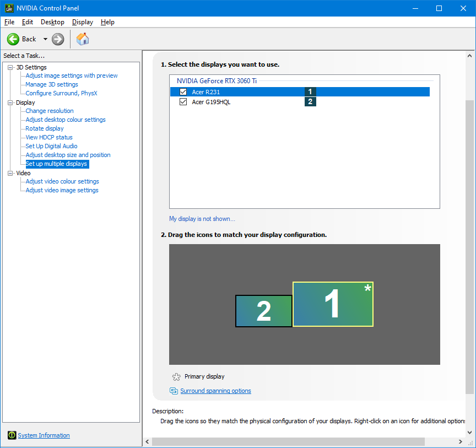Open Adjust desktop size and position
Image resolution: width=476 pixels, height=448 pixels.
click(x=68, y=155)
